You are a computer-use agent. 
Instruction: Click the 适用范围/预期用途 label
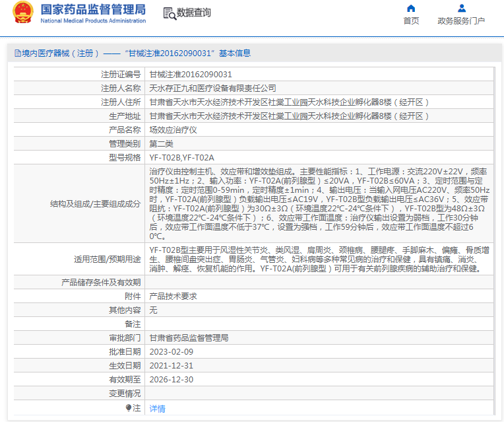point(108,259)
